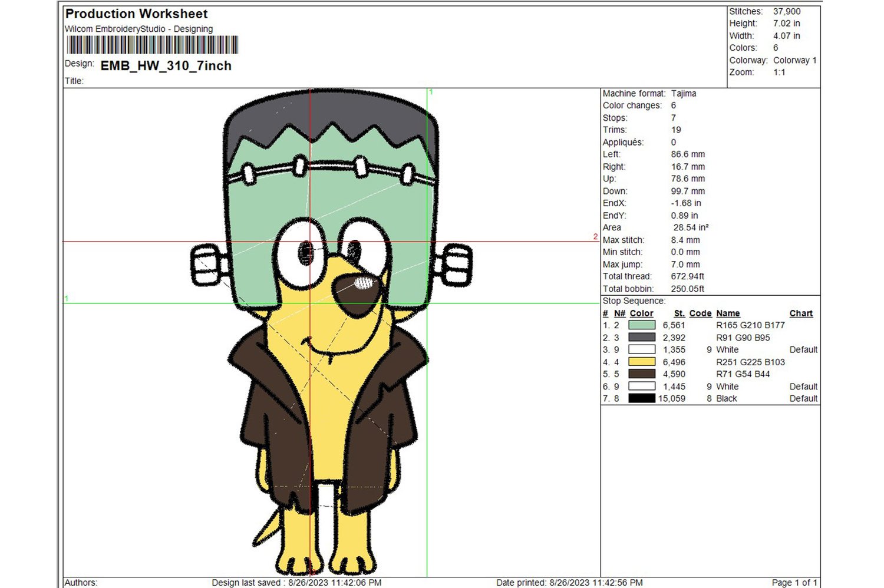
Task: Click the green R165 G210 B177 color swatch
Action: point(642,325)
